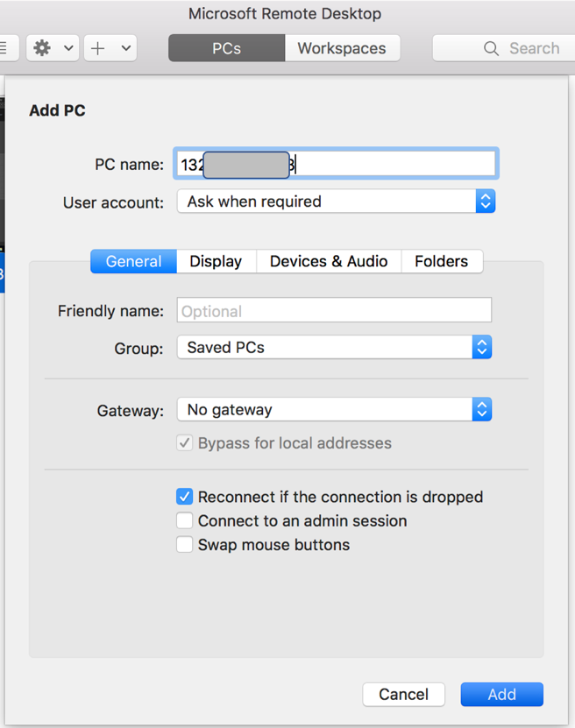Disable Reconnect if the connection is dropped

point(185,496)
